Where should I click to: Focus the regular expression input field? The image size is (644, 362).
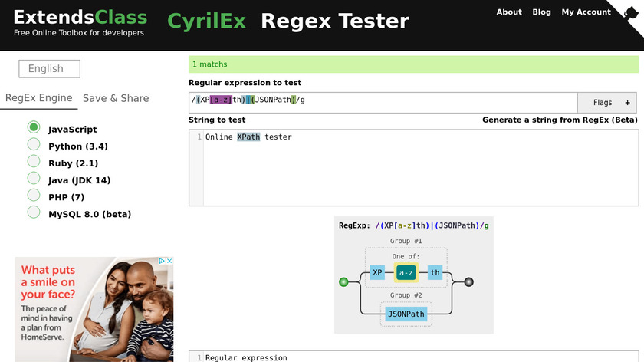(383, 103)
